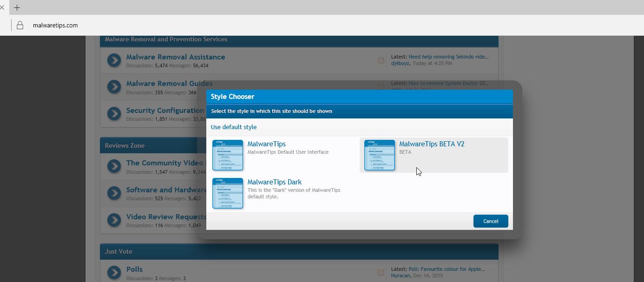Click the Style Chooser dialog title
Screen dimensions: 644x282
232,97
